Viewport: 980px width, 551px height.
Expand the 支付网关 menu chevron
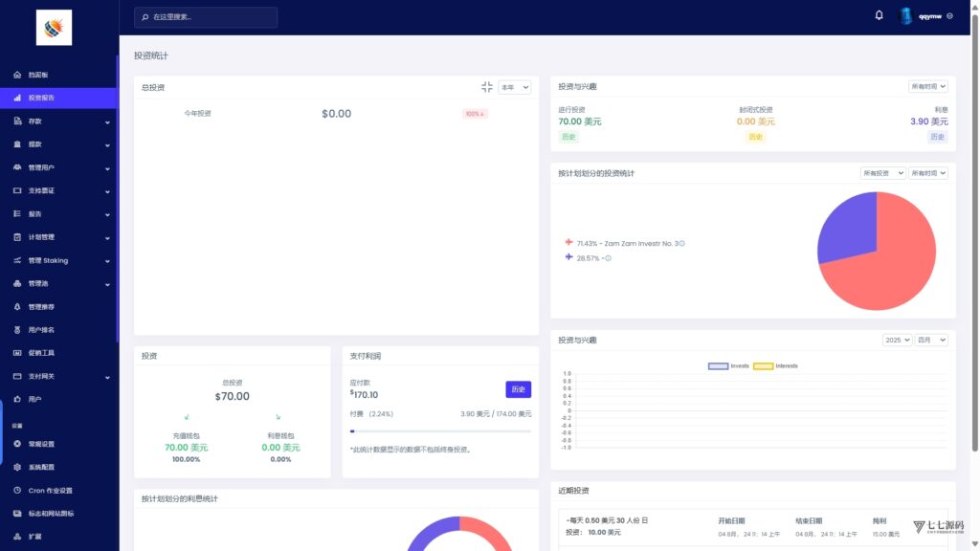[x=107, y=377]
